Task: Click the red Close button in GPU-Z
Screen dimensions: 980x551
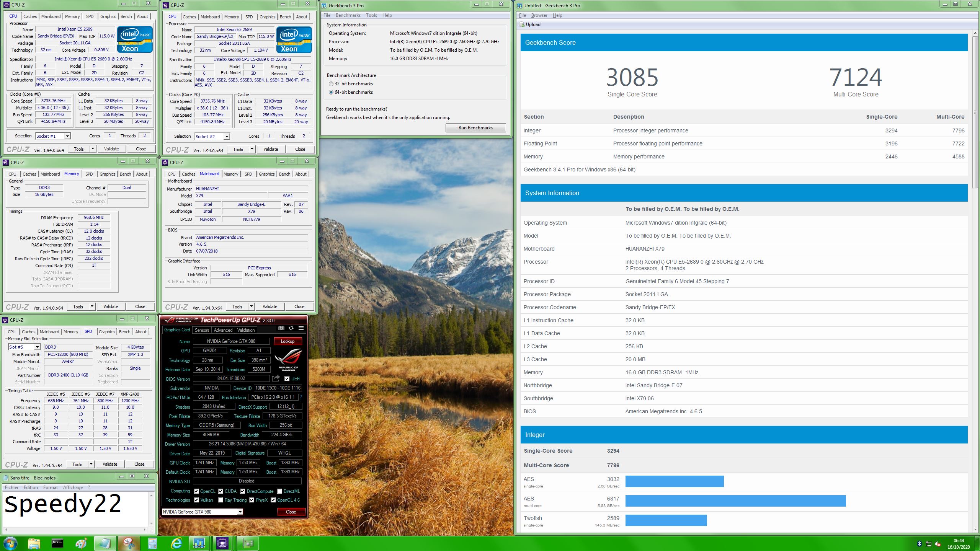Action: [x=291, y=512]
